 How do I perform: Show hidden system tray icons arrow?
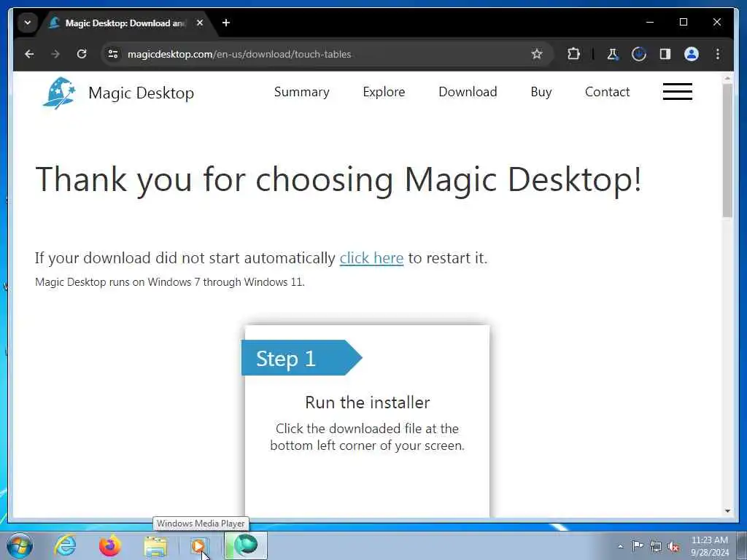coord(620,546)
